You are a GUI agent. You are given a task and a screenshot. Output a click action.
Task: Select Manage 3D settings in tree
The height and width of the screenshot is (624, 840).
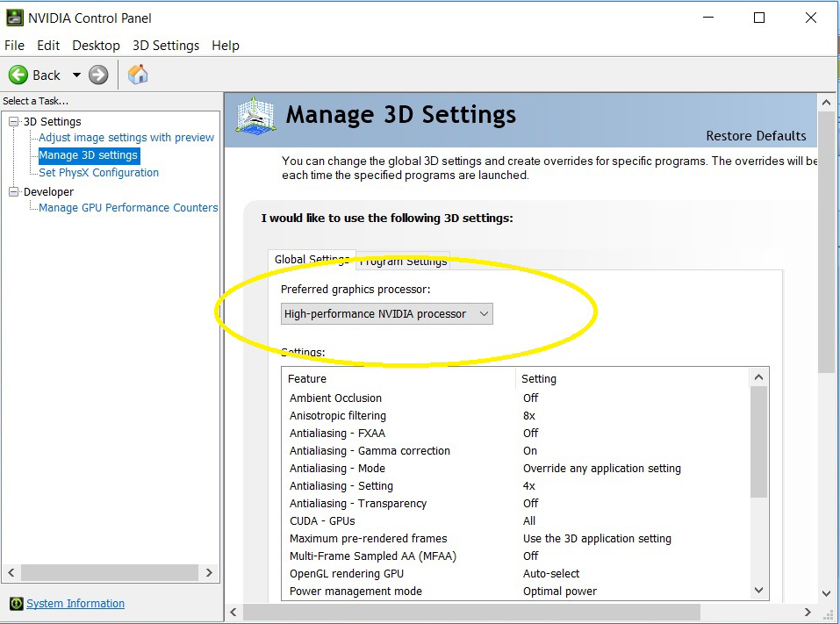coord(89,155)
